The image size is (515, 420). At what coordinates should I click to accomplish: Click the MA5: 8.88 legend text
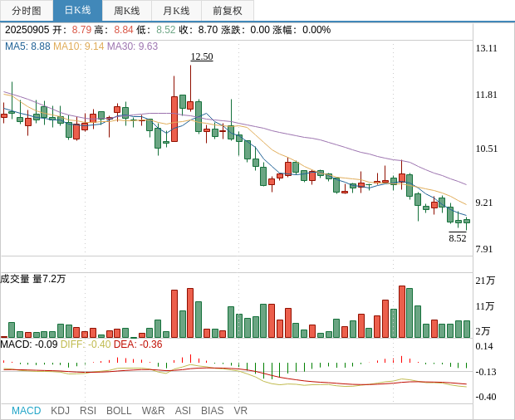click(27, 46)
